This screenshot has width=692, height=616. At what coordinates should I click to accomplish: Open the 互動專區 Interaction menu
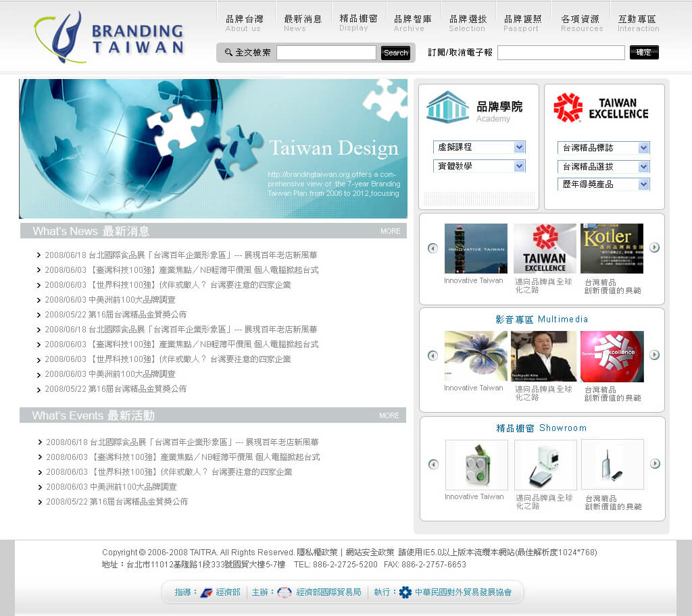(638, 23)
